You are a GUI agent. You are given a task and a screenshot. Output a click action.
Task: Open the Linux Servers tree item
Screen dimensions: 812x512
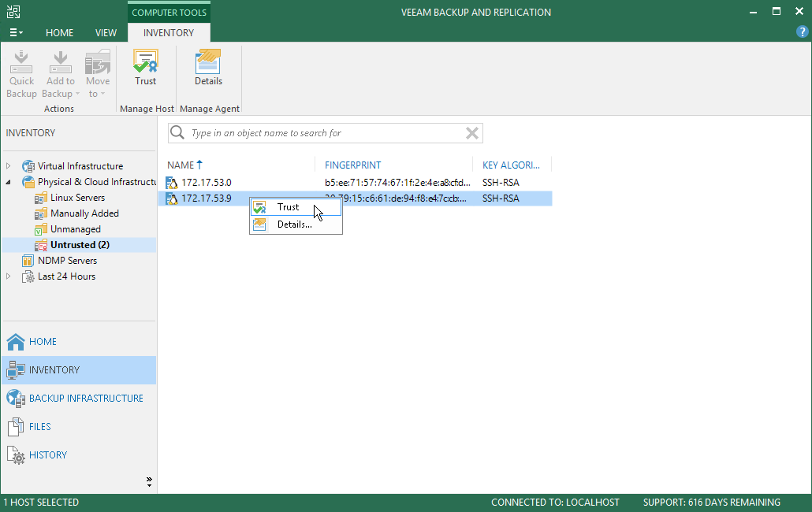pos(78,198)
